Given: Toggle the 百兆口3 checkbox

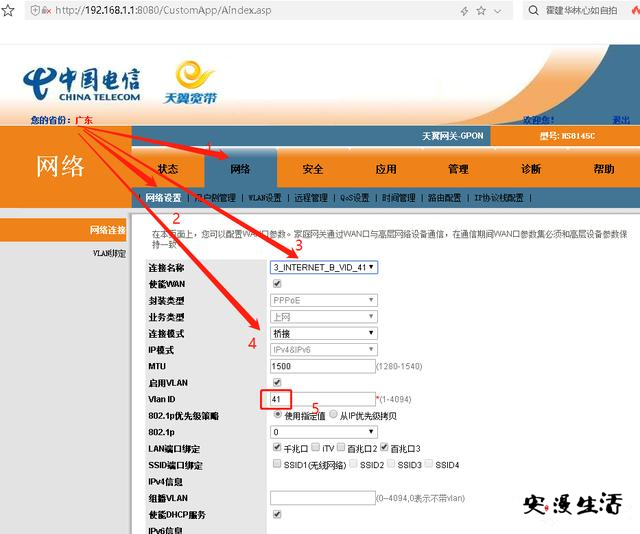Looking at the screenshot, I should pos(384,447).
